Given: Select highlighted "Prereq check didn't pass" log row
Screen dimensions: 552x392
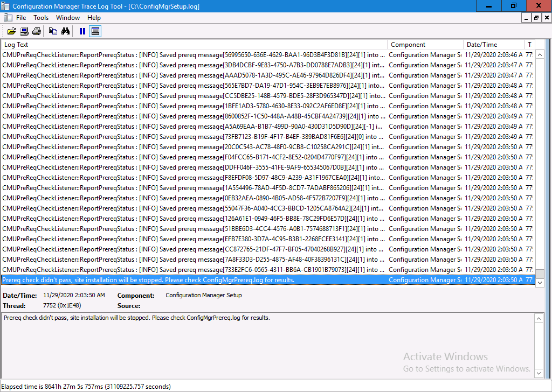Looking at the screenshot, I should [268, 280].
